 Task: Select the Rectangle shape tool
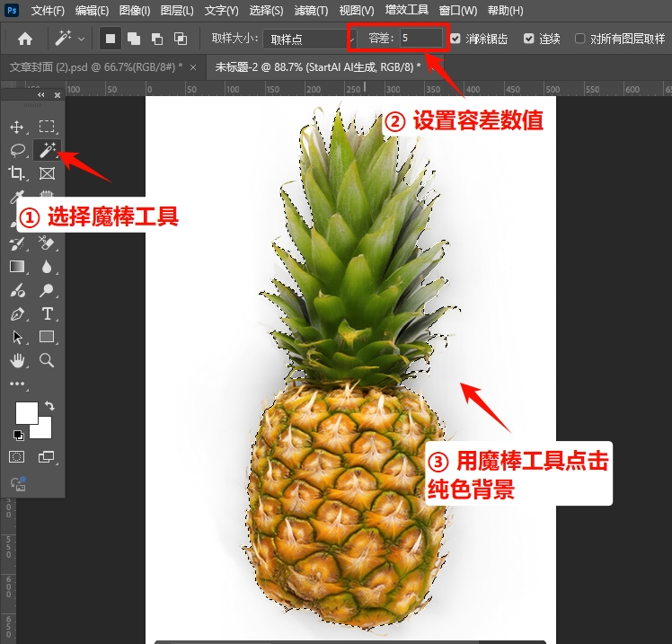(x=47, y=337)
